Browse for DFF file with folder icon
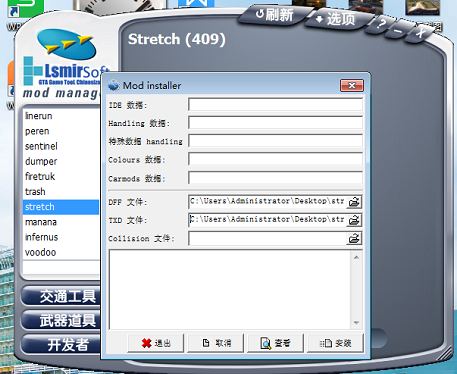 pyautogui.click(x=354, y=202)
